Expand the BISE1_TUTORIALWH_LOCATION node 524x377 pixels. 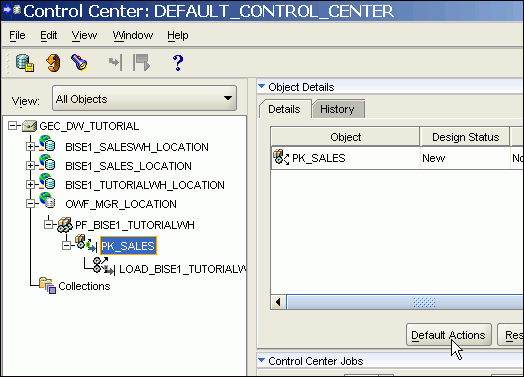coord(30,184)
